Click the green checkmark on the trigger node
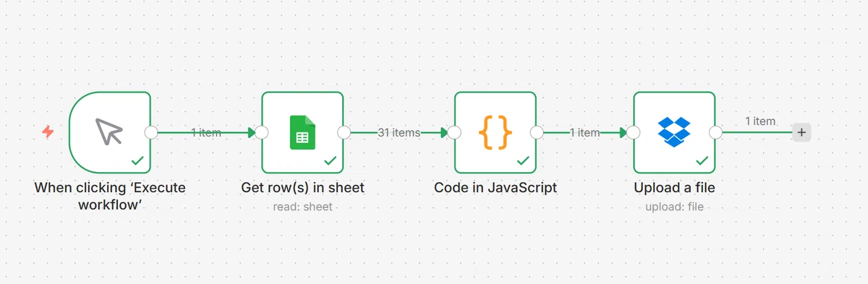Image resolution: width=868 pixels, height=284 pixels. click(137, 160)
